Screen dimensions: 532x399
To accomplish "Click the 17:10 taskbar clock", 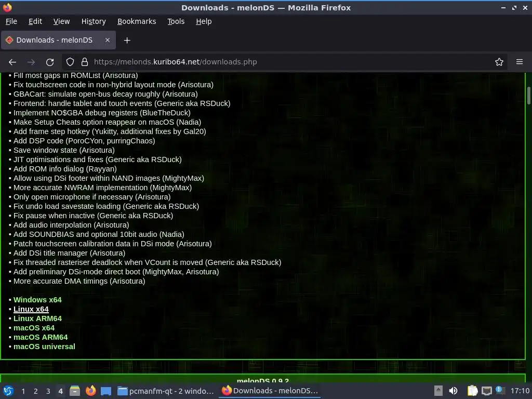I will (x=520, y=391).
